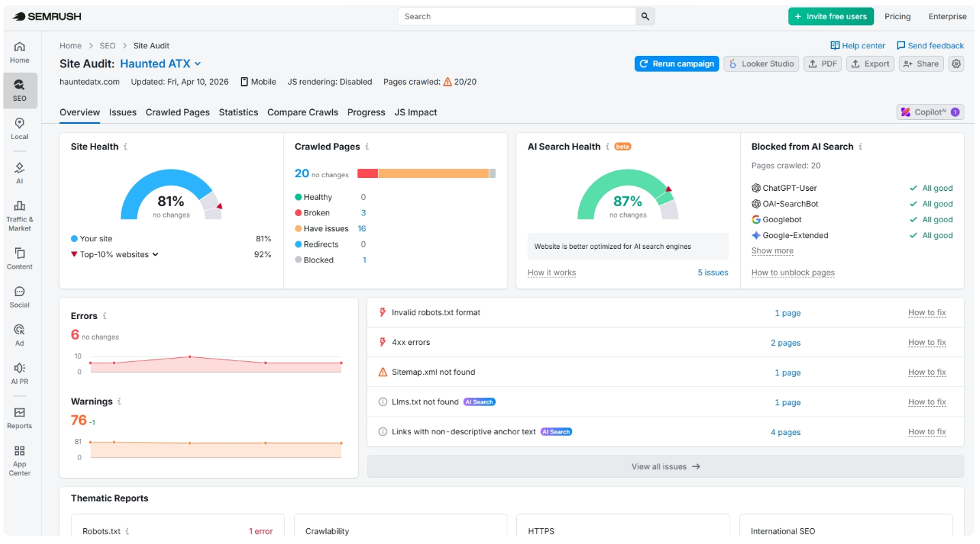Viewport: 980px width, 544px height.
Task: Click the Share button
Action: [x=921, y=63]
